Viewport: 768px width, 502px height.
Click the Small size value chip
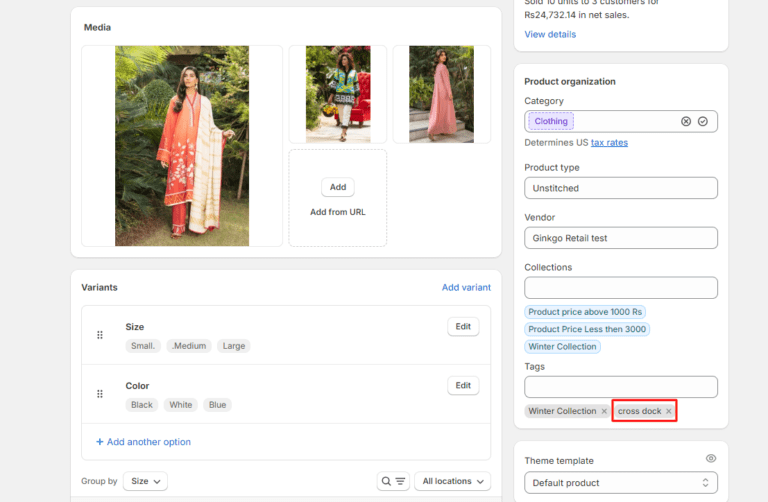point(143,346)
